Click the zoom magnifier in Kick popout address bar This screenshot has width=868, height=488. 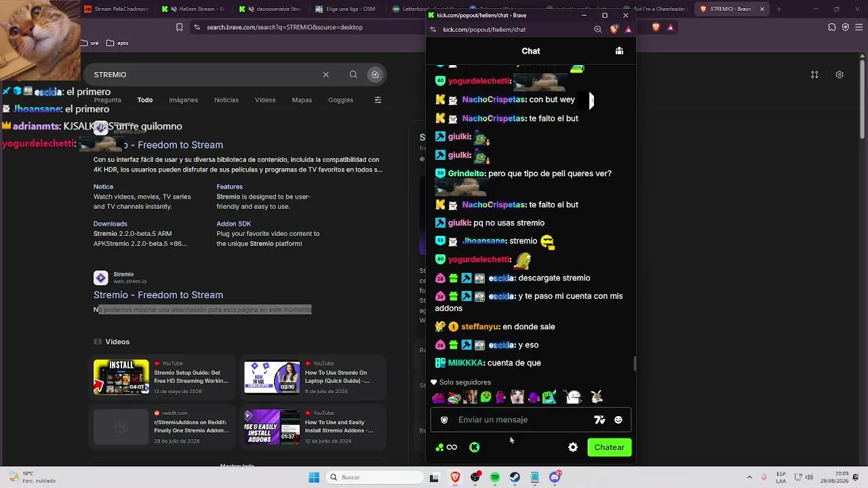point(597,30)
